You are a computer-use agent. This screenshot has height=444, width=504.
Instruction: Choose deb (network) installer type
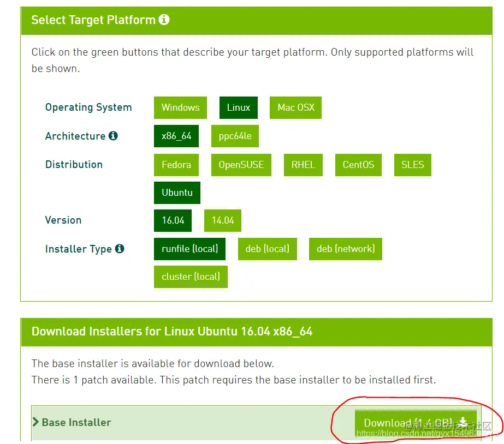click(x=346, y=249)
